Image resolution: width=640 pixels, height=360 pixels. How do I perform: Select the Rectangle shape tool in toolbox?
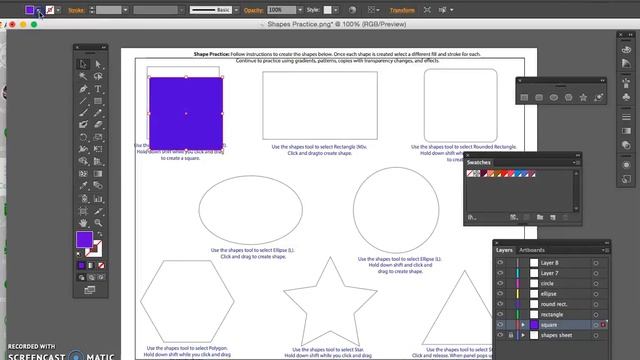[98, 101]
